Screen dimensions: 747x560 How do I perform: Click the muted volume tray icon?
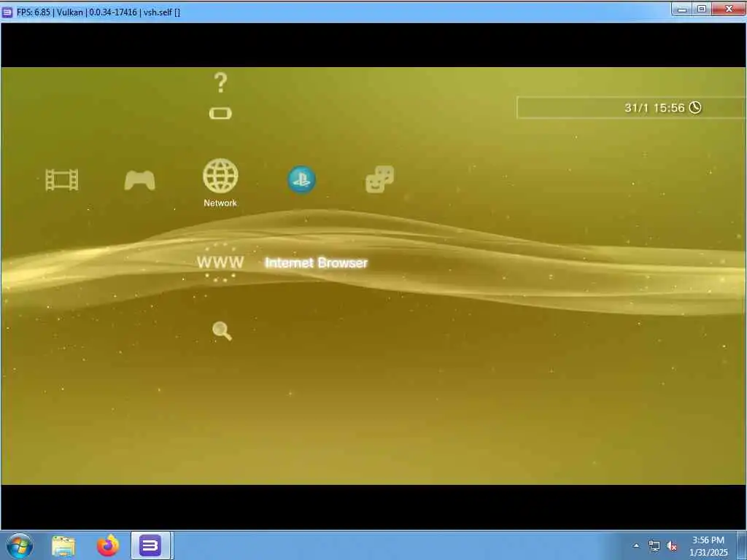672,545
